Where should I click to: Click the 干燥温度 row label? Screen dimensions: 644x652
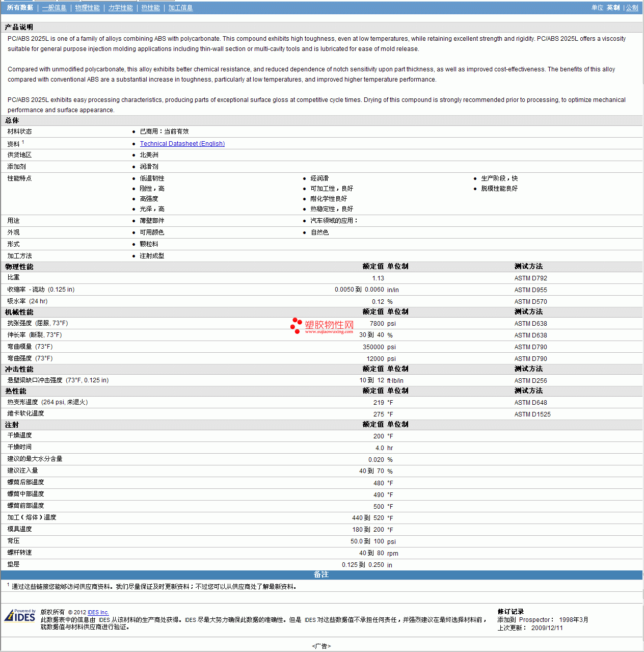click(x=19, y=435)
